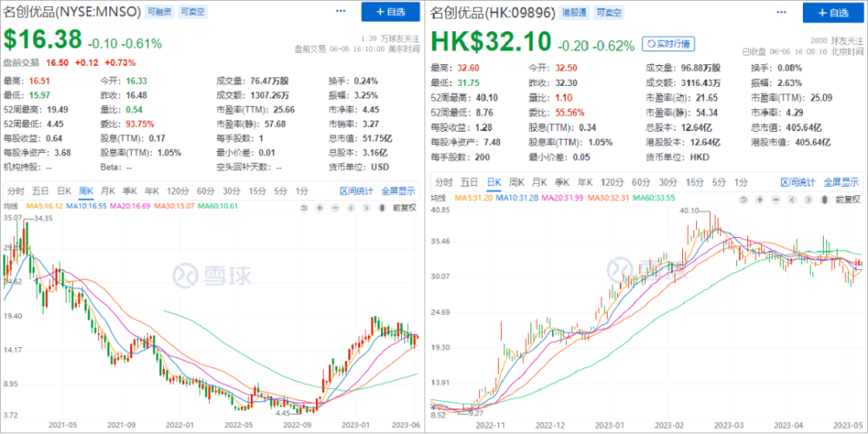Zoom in on the MNSO weekly chart
The width and height of the screenshot is (868, 434).
[x=319, y=207]
